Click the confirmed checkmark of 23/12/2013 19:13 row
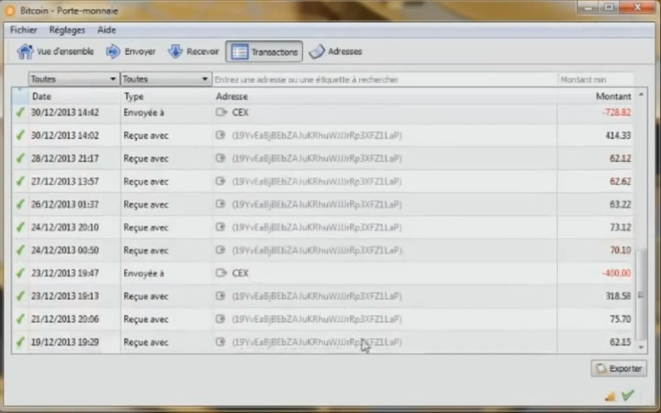This screenshot has height=413, width=661. click(20, 296)
